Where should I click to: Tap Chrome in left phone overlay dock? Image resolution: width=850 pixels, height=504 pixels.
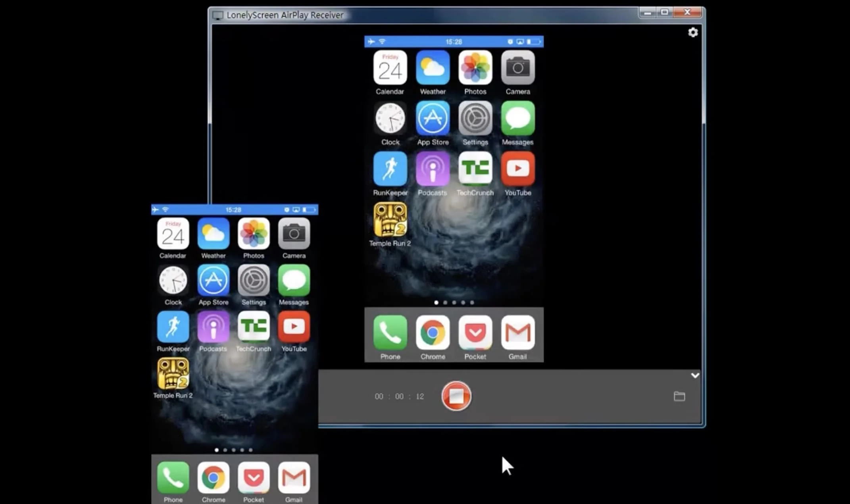point(213,477)
